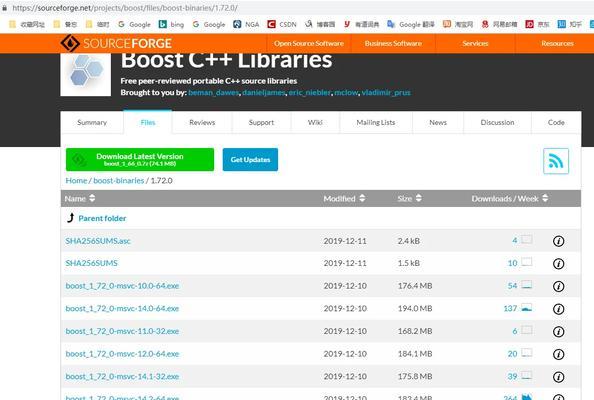Click downloads chart icon for msvc-14.0-64.exe
This screenshot has height=400, width=594.
tap(527, 308)
